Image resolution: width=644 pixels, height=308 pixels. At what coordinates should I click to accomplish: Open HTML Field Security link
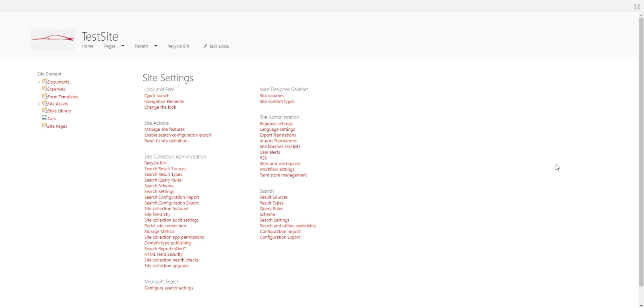163,254
